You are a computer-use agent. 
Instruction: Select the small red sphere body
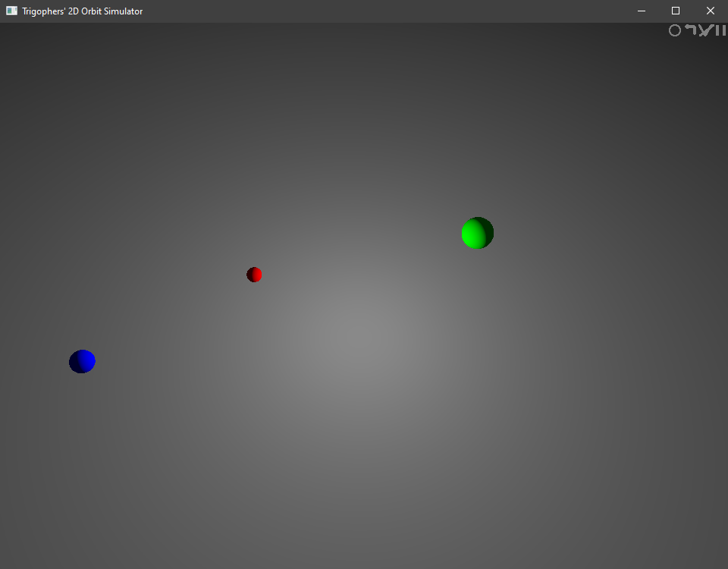coord(254,275)
